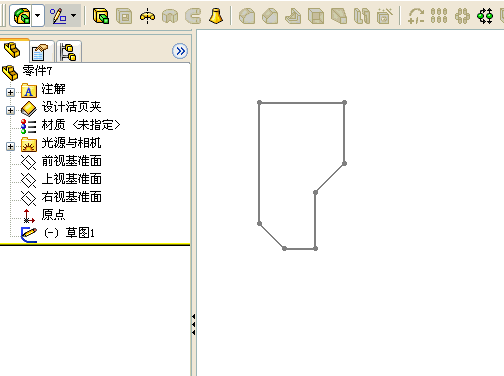Click the grayed-out Draft icon
The width and height of the screenshot is (504, 376).
339,16
